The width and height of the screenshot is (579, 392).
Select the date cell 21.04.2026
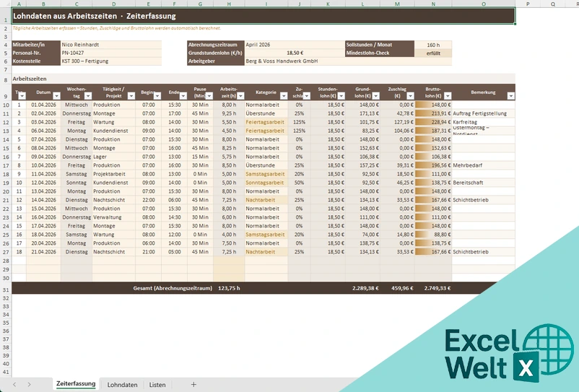coord(43,252)
